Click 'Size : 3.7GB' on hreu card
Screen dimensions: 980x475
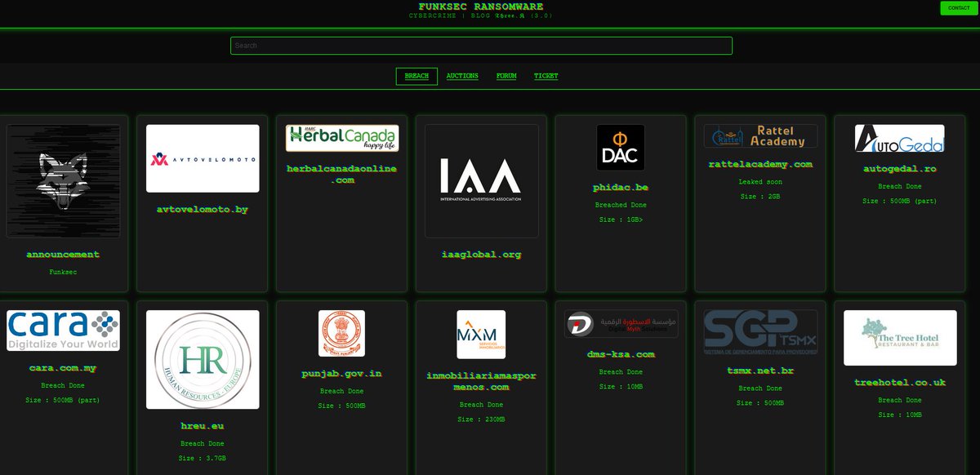pyautogui.click(x=203, y=458)
